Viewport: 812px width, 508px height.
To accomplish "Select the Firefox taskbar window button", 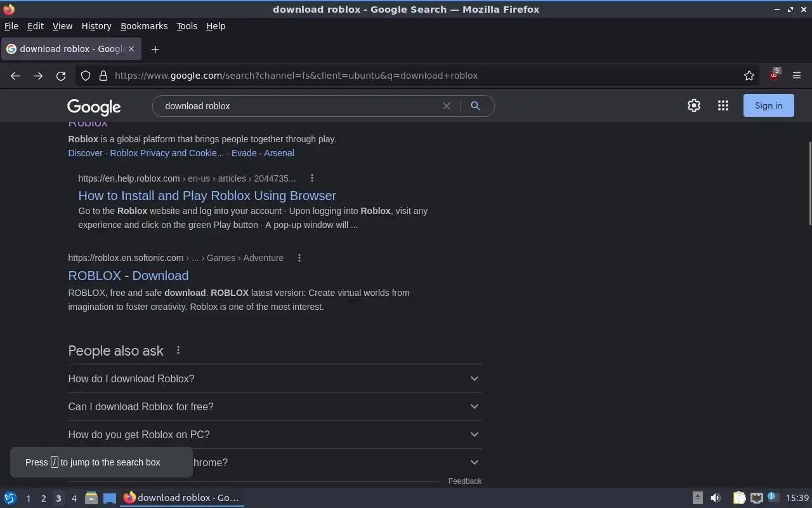I will coord(183,498).
